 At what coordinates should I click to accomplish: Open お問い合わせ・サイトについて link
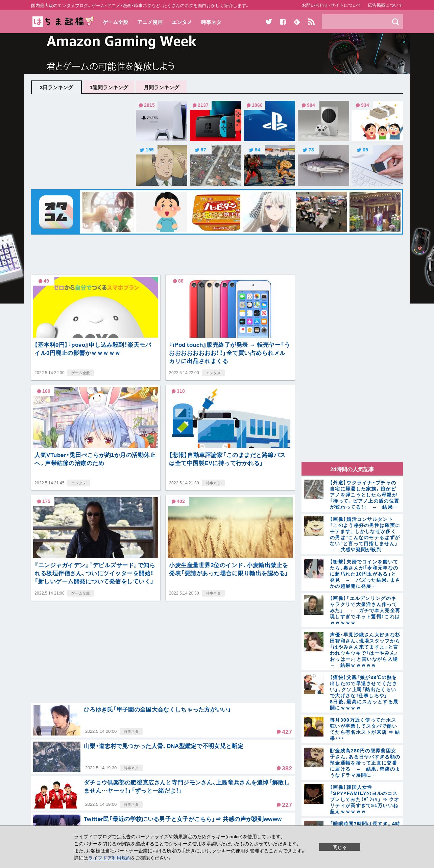[331, 5]
